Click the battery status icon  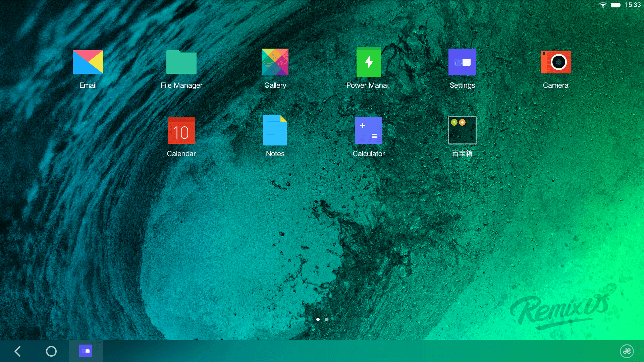(x=615, y=5)
